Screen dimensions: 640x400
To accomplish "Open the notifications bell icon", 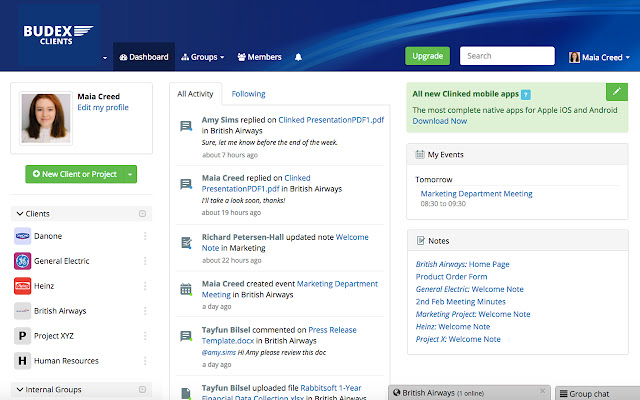I will 298,57.
